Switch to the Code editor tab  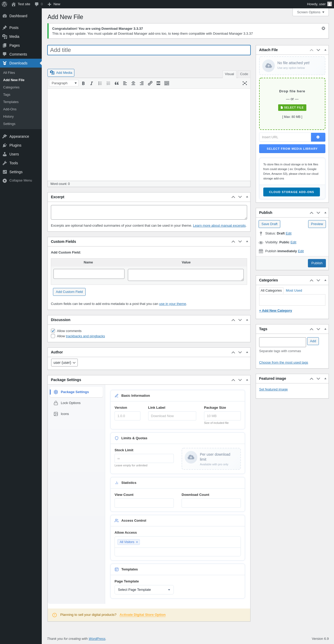pos(244,74)
